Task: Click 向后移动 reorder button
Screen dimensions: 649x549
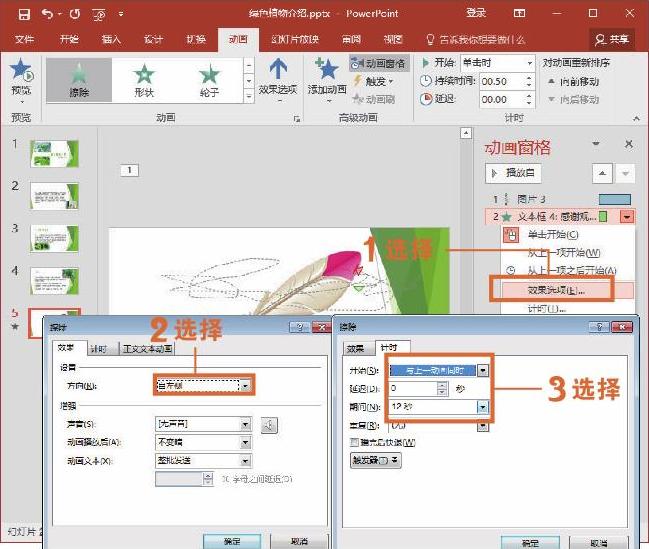Action: click(573, 99)
